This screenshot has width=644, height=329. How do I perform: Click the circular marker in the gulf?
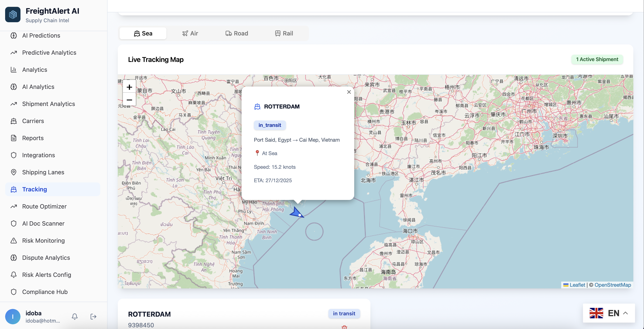tap(314, 232)
